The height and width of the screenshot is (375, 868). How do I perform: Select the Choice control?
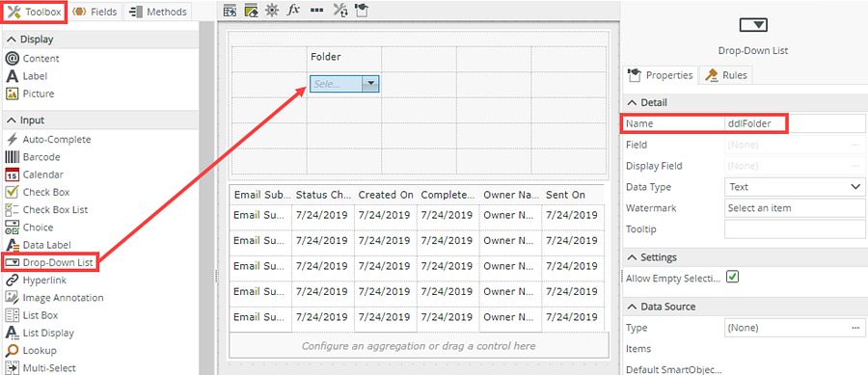[x=29, y=228]
